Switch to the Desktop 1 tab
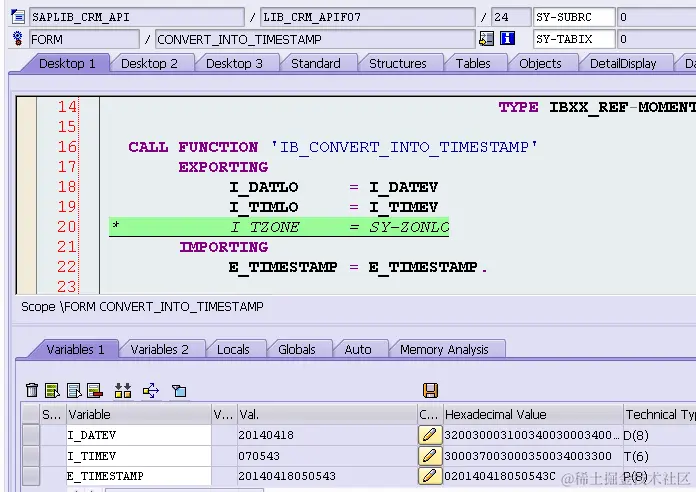The width and height of the screenshot is (696, 492). click(67, 63)
